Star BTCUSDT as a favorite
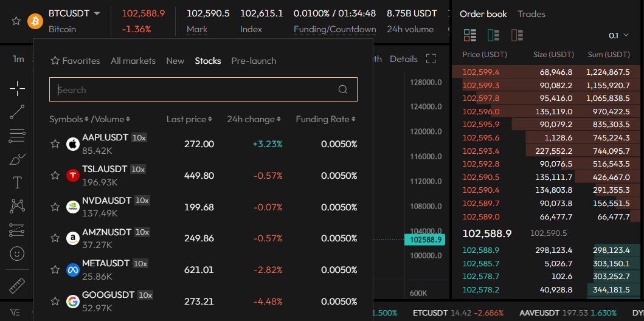Screen dimensions: 644x321 click(16, 21)
